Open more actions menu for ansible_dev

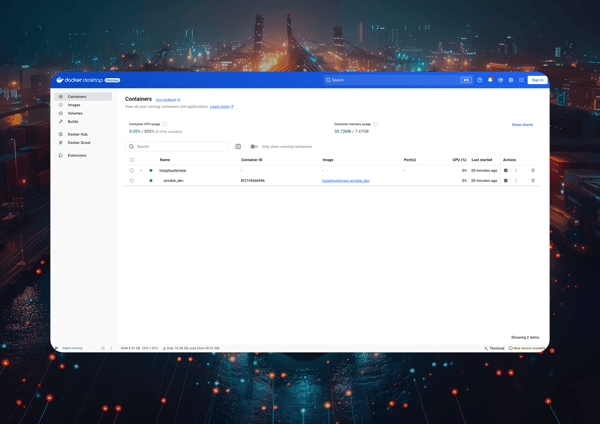click(516, 181)
